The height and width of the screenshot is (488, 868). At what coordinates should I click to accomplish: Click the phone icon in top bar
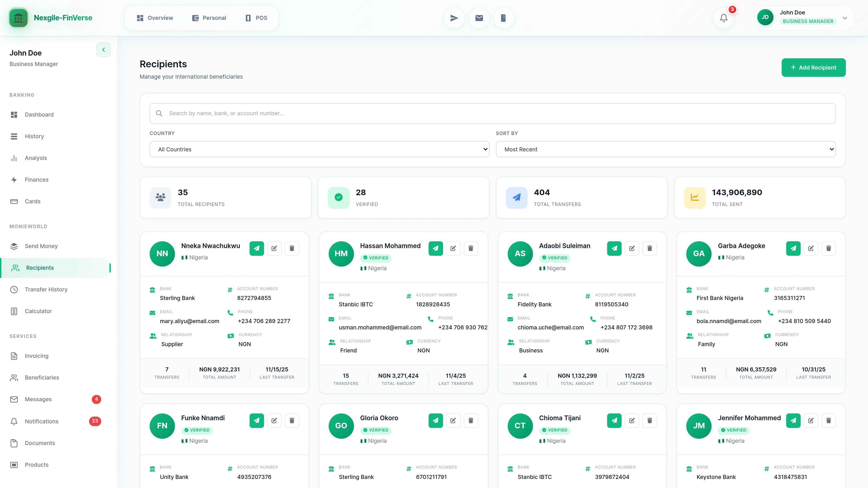click(x=503, y=18)
